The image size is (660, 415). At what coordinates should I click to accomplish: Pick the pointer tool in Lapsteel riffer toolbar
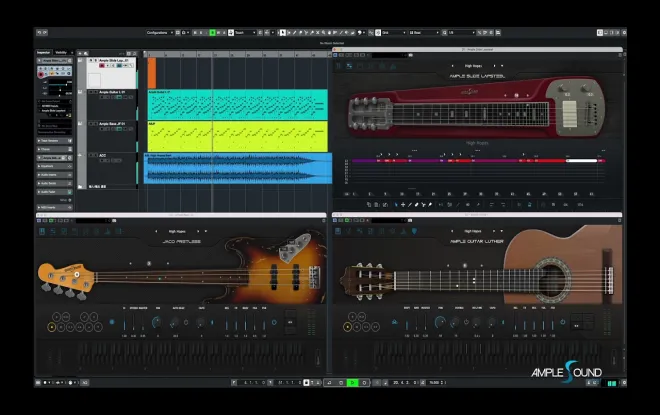pyautogui.click(x=396, y=205)
